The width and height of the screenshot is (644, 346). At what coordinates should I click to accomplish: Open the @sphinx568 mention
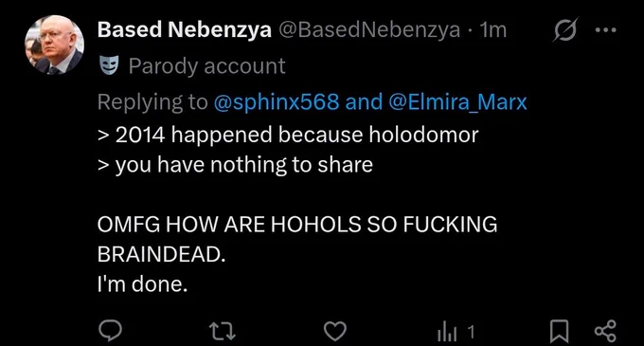coord(277,101)
